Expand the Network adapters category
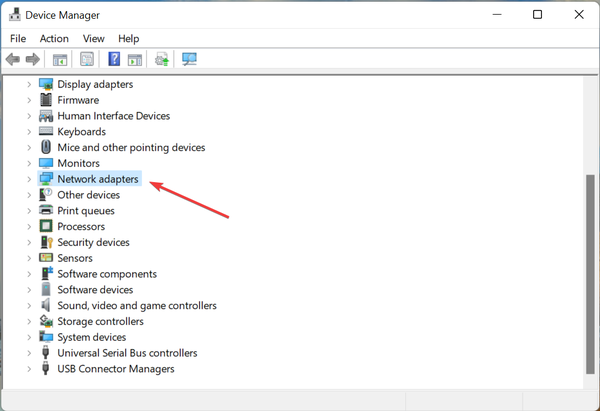600x411 pixels. [x=29, y=179]
